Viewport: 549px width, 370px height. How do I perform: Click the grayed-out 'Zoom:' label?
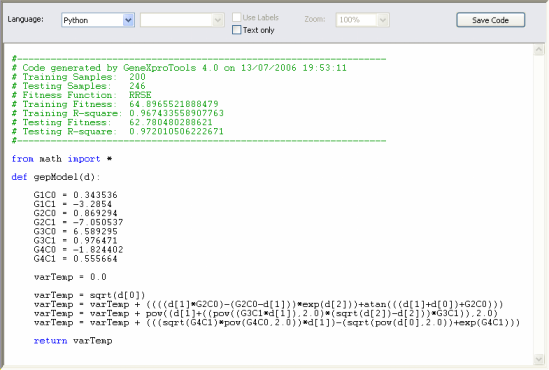click(315, 19)
